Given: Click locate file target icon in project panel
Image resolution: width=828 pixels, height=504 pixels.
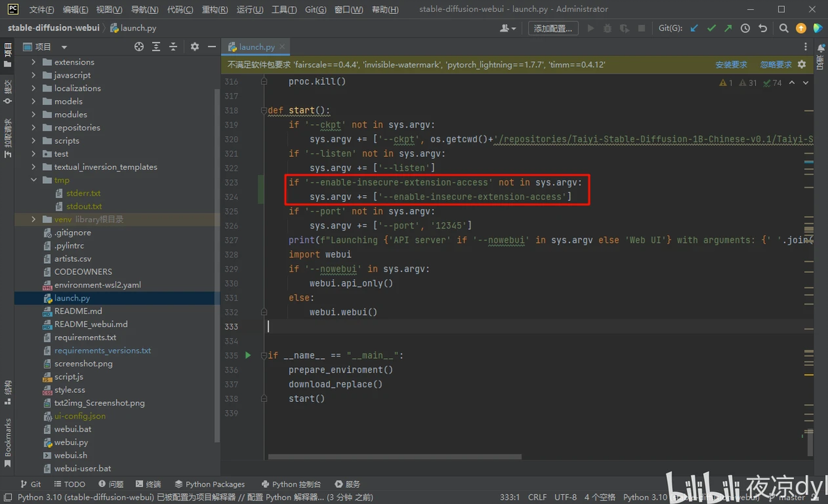Looking at the screenshot, I should 139,47.
